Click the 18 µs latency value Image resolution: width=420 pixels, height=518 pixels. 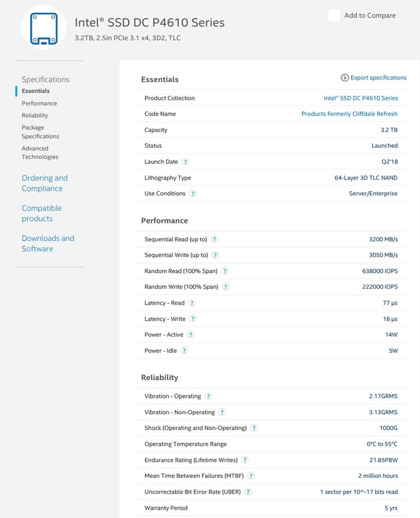pos(390,319)
